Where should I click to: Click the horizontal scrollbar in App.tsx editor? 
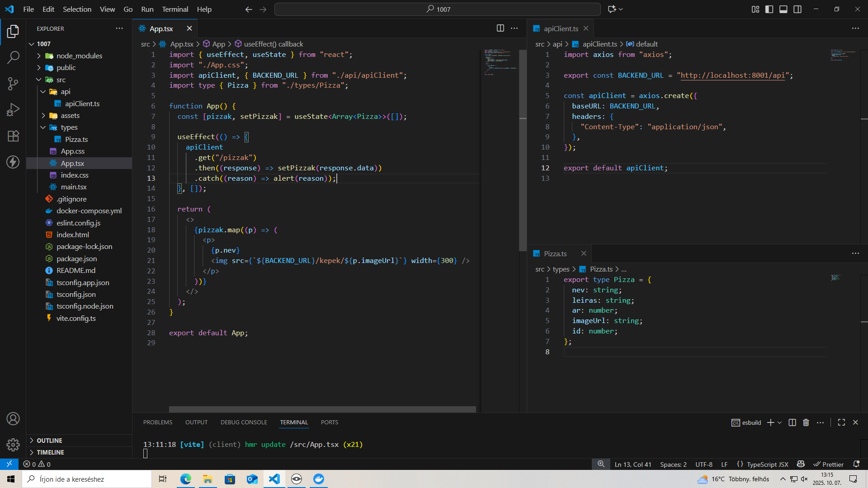point(322,409)
